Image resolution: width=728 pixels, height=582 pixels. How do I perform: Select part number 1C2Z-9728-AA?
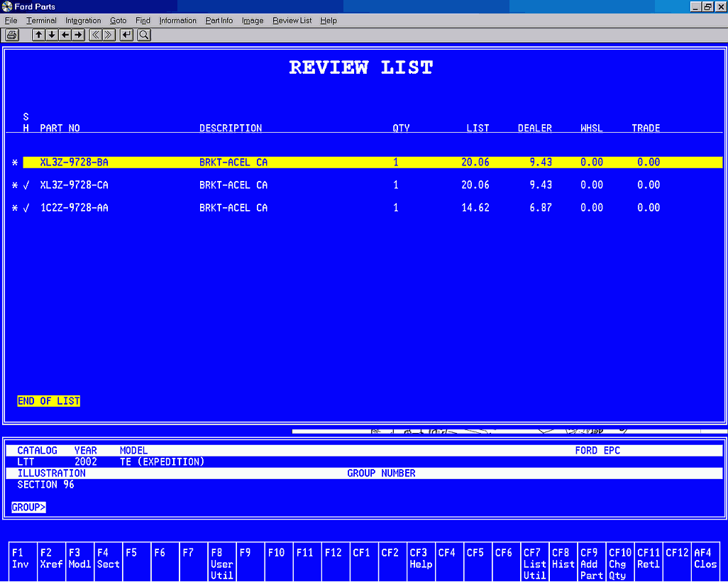click(75, 208)
